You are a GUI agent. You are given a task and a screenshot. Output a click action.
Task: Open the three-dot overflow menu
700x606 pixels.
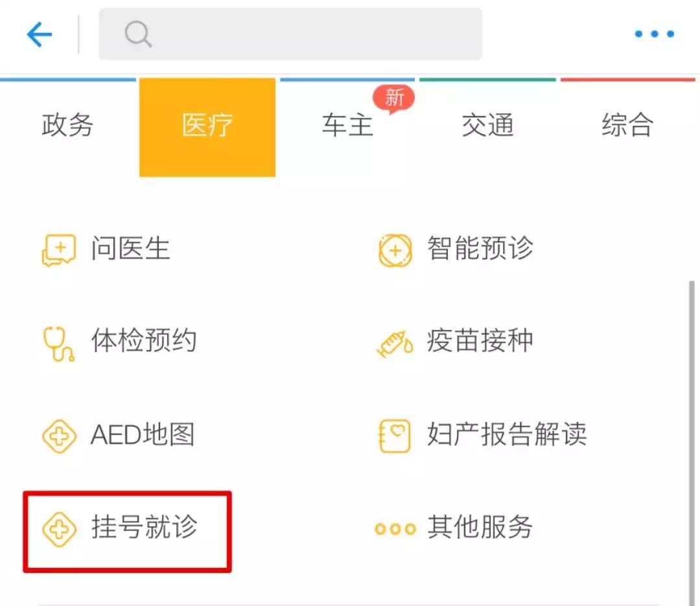[653, 34]
